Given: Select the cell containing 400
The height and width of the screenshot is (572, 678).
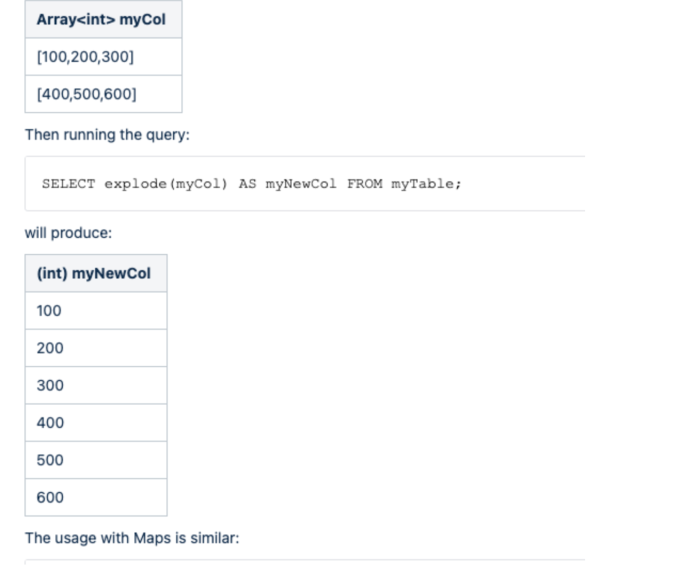Looking at the screenshot, I should (96, 422).
